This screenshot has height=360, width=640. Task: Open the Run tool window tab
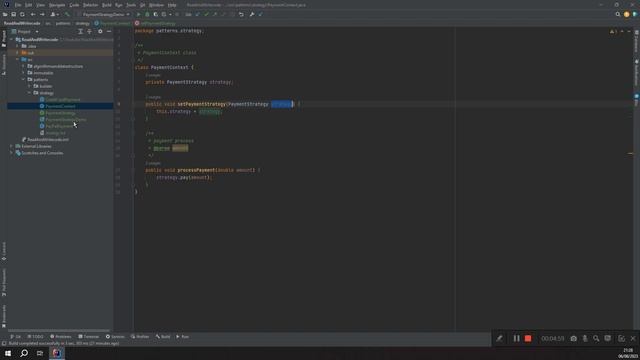pos(182,337)
